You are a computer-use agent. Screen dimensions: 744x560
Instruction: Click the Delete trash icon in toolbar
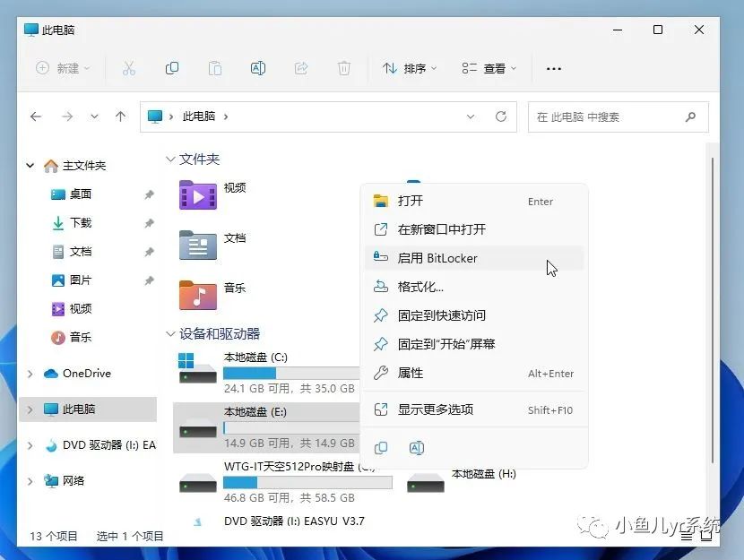pyautogui.click(x=344, y=68)
